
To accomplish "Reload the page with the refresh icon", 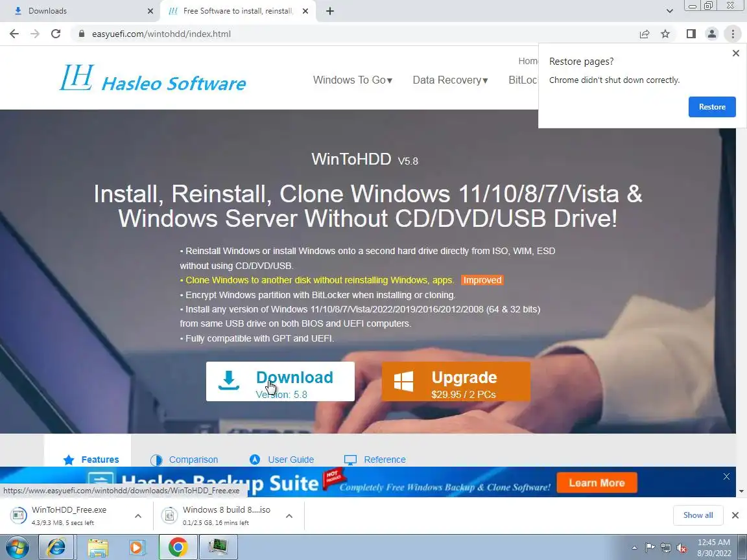I will [x=56, y=34].
